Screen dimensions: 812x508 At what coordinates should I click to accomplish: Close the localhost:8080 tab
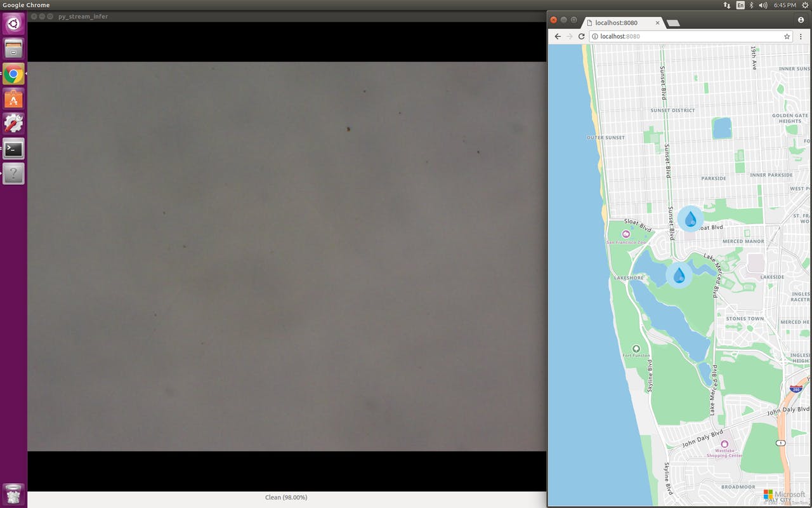tap(657, 23)
